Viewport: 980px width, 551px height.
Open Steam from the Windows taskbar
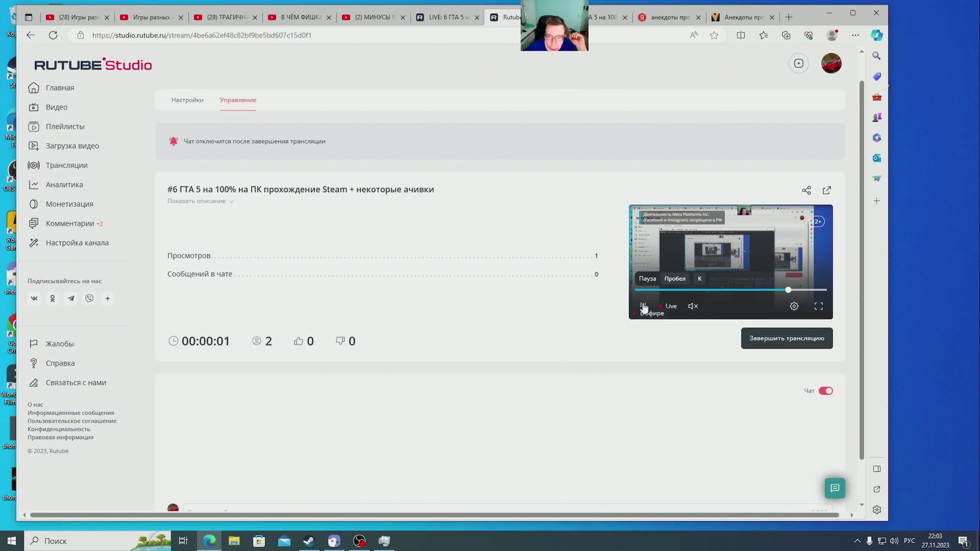point(309,541)
